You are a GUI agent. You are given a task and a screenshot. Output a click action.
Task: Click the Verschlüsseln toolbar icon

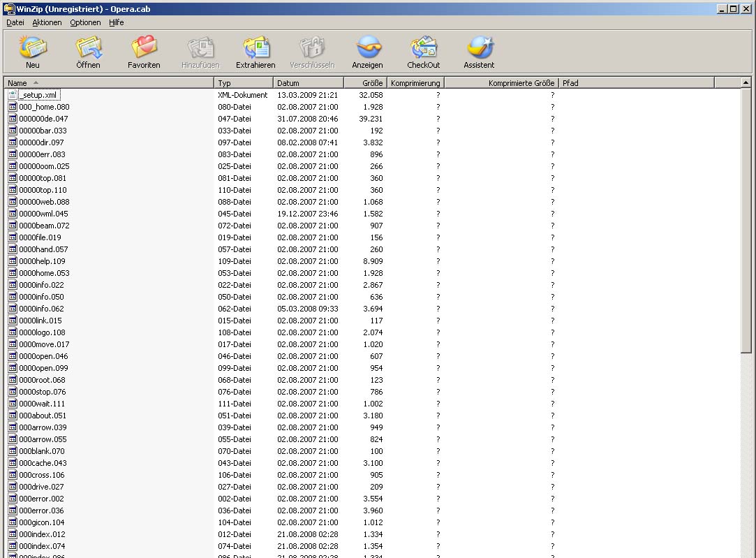(x=312, y=47)
